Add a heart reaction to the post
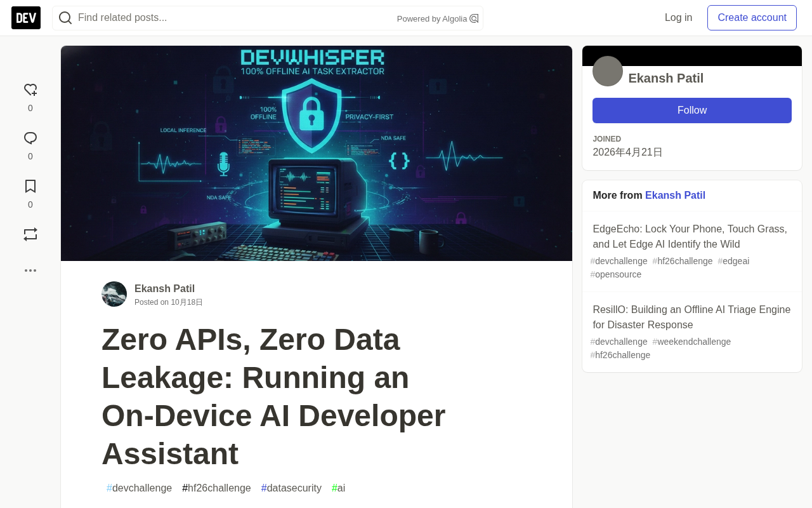Image resolution: width=812 pixels, height=508 pixels. tap(30, 90)
